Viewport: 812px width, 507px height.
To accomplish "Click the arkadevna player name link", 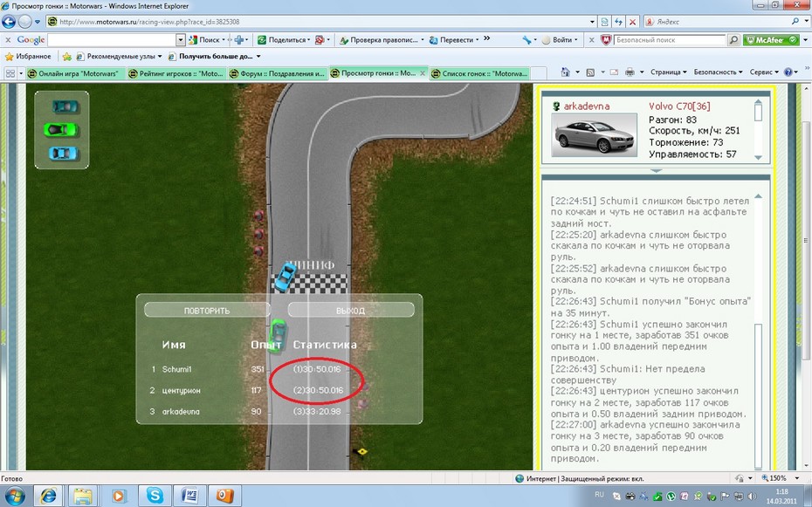I will pos(586,106).
